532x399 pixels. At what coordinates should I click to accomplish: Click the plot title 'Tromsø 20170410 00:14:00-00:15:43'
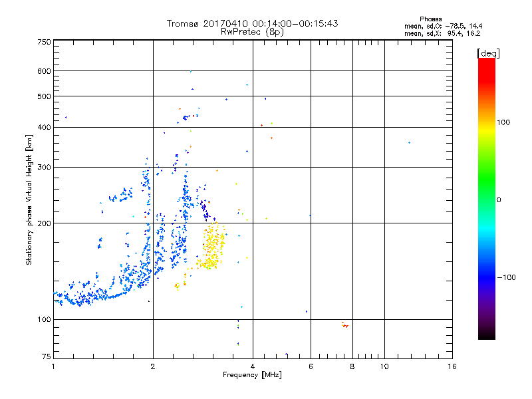coord(252,23)
